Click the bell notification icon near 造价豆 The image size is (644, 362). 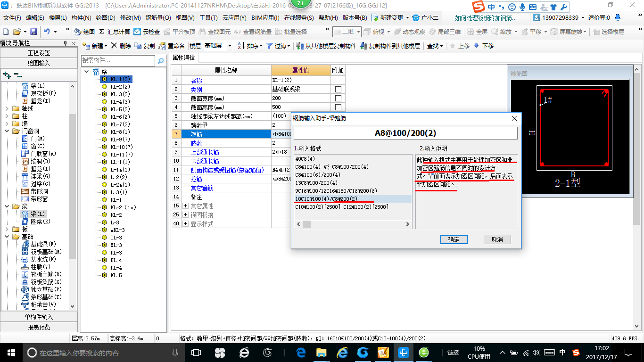(618, 17)
